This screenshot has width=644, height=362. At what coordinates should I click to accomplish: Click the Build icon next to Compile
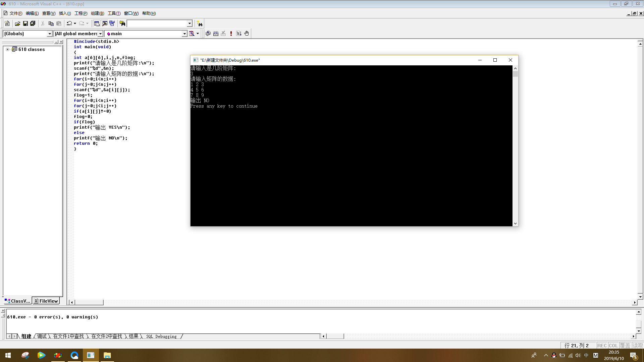coord(216,34)
